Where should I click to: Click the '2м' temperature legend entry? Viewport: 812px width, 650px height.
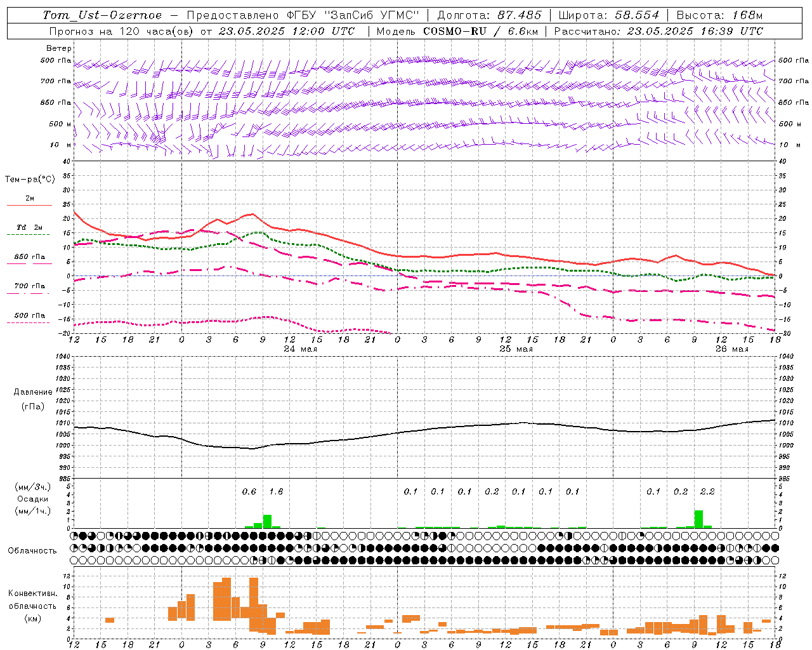point(30,199)
